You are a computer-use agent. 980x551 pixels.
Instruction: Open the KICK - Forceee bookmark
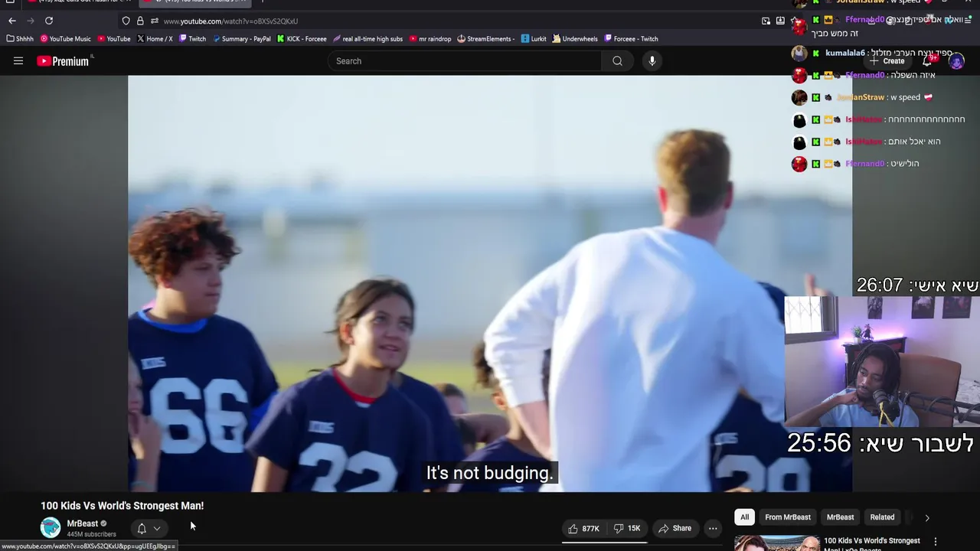[x=302, y=39]
